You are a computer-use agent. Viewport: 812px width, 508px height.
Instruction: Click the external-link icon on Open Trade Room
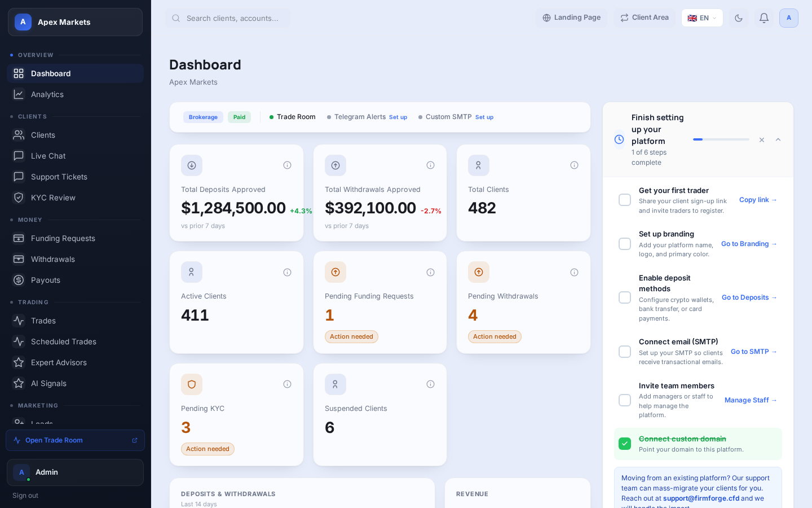pos(135,440)
